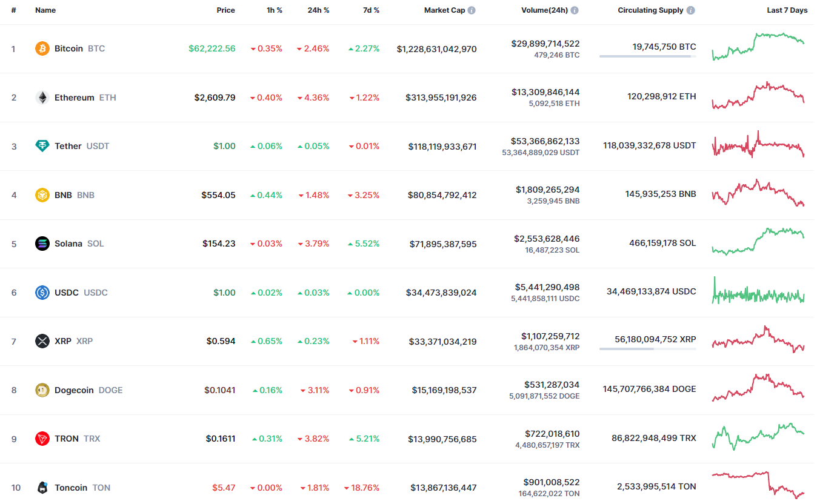Click the XRP logo icon

[x=42, y=341]
